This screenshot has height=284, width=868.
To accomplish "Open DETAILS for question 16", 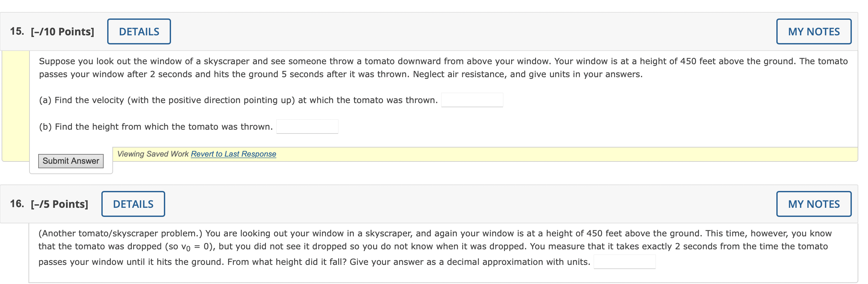I will click(x=133, y=204).
